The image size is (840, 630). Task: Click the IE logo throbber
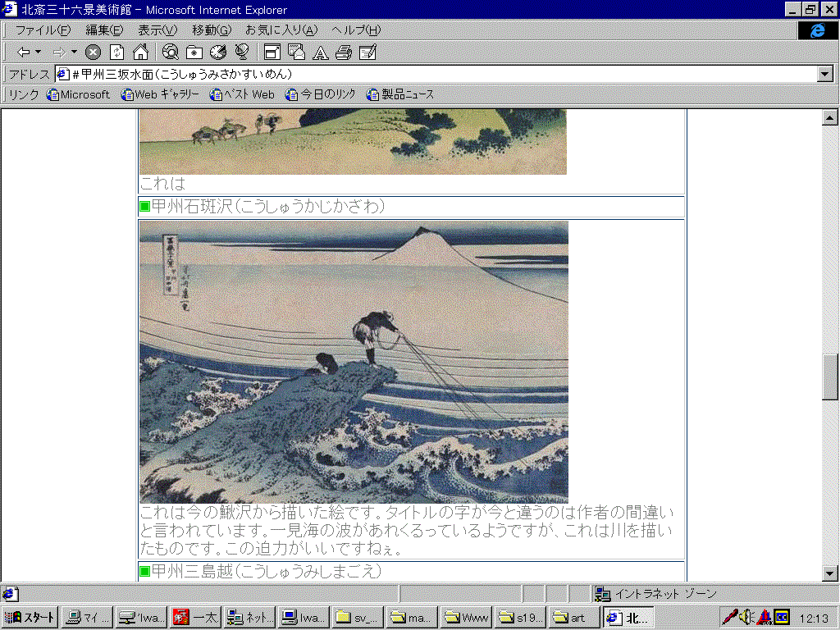tap(817, 30)
